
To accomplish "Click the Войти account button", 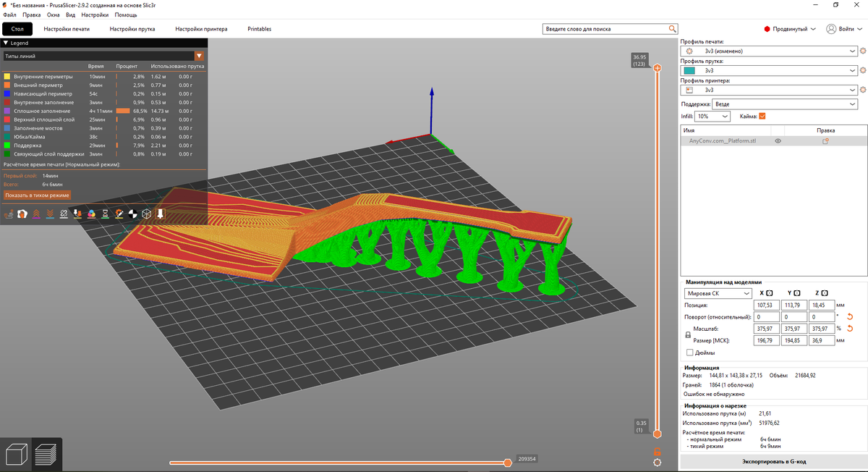I will [x=846, y=29].
